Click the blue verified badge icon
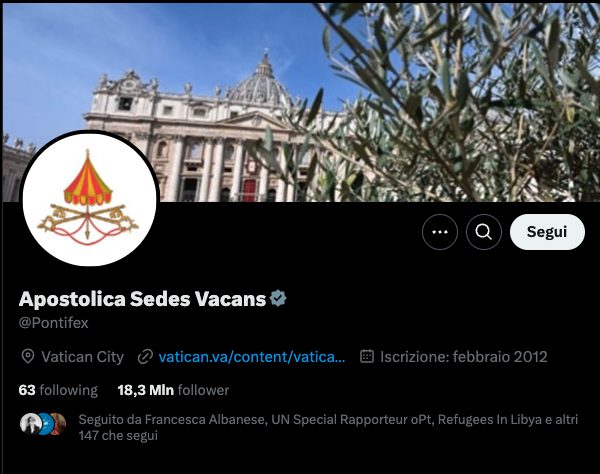 pyautogui.click(x=278, y=298)
